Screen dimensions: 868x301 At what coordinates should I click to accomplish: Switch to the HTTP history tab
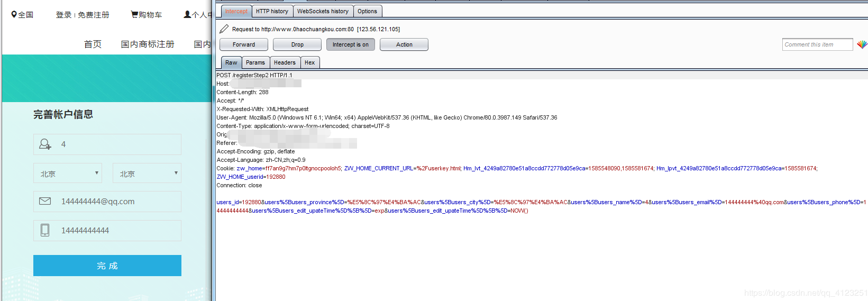click(272, 11)
